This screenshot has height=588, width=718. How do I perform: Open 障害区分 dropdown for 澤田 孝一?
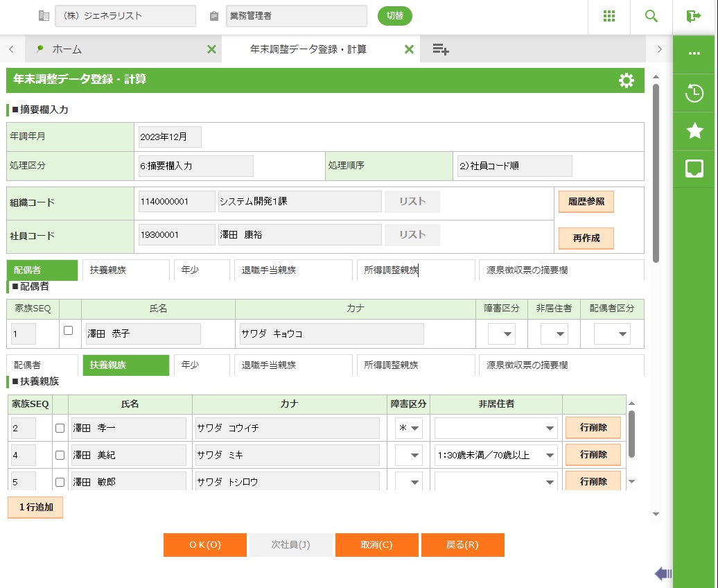click(x=408, y=429)
